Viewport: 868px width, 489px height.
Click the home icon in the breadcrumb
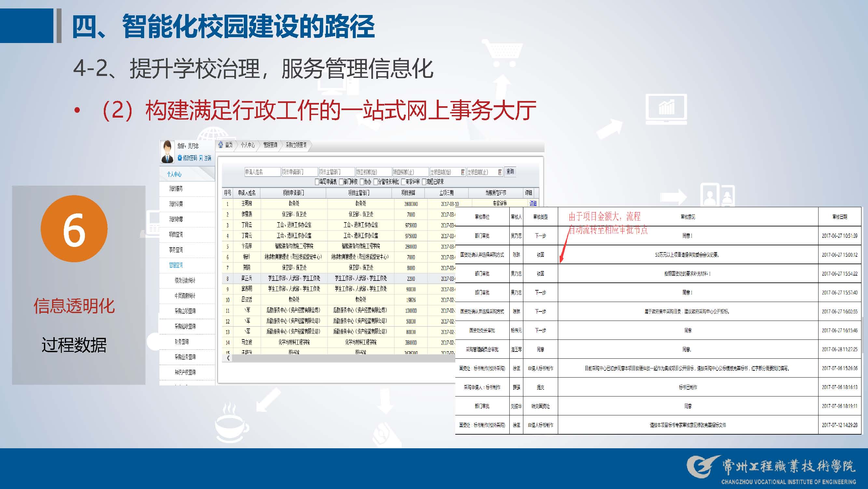point(221,145)
